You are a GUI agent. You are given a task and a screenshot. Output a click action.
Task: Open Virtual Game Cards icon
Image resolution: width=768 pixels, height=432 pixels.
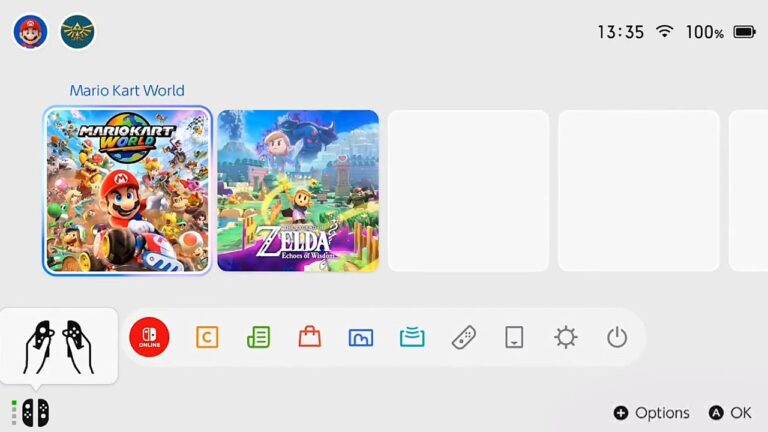514,337
